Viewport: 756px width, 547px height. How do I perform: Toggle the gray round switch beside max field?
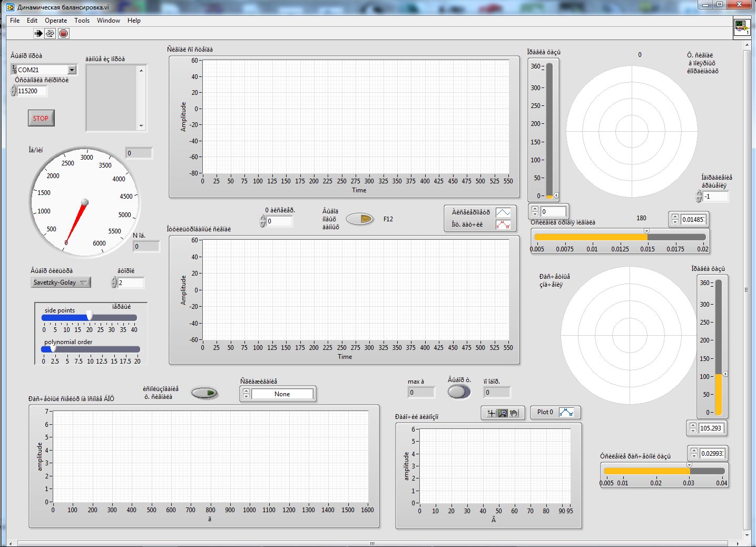point(458,392)
